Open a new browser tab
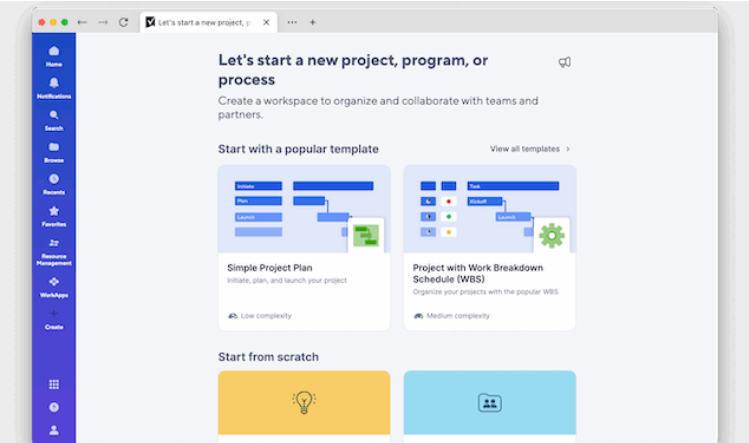 312,21
